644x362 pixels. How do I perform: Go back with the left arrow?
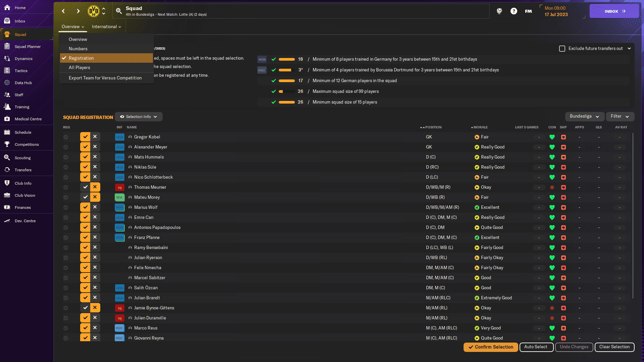[63, 11]
